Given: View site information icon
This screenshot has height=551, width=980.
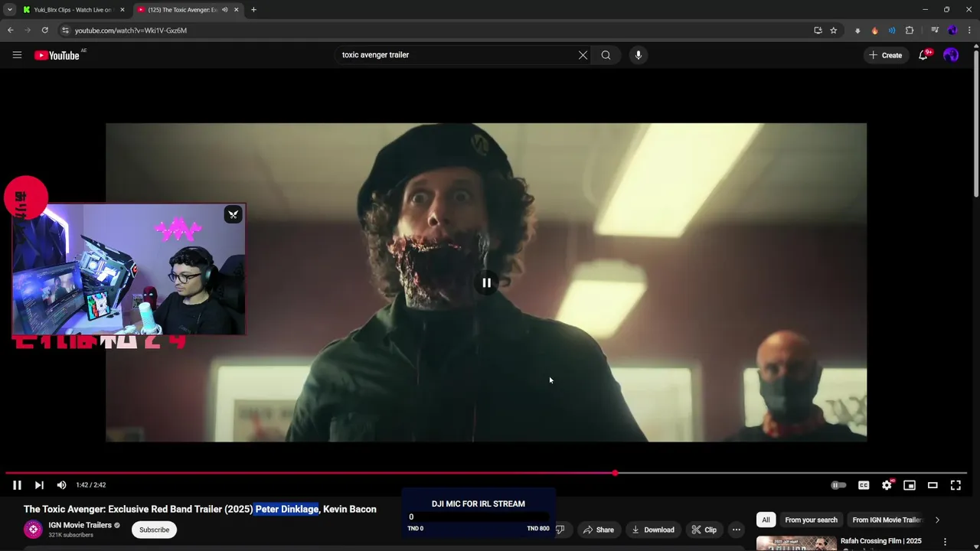Looking at the screenshot, I should [65, 31].
